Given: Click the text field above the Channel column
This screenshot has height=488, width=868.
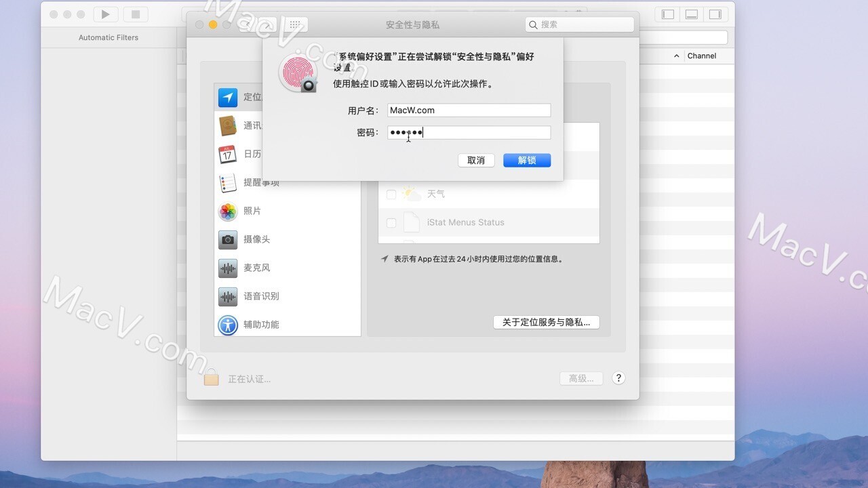Looking at the screenshot, I should pyautogui.click(x=683, y=38).
